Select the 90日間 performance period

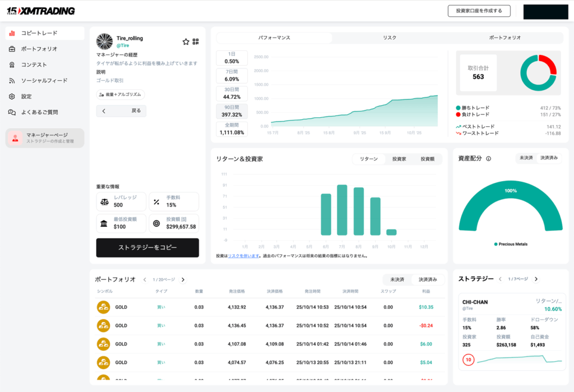[232, 111]
